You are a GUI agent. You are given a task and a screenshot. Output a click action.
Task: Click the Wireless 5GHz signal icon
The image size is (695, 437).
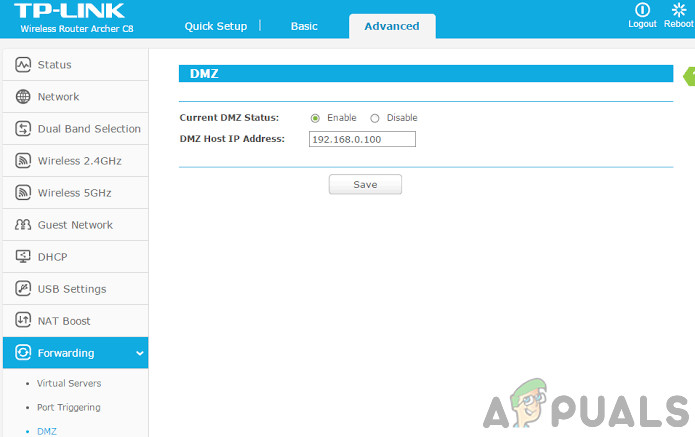[23, 193]
